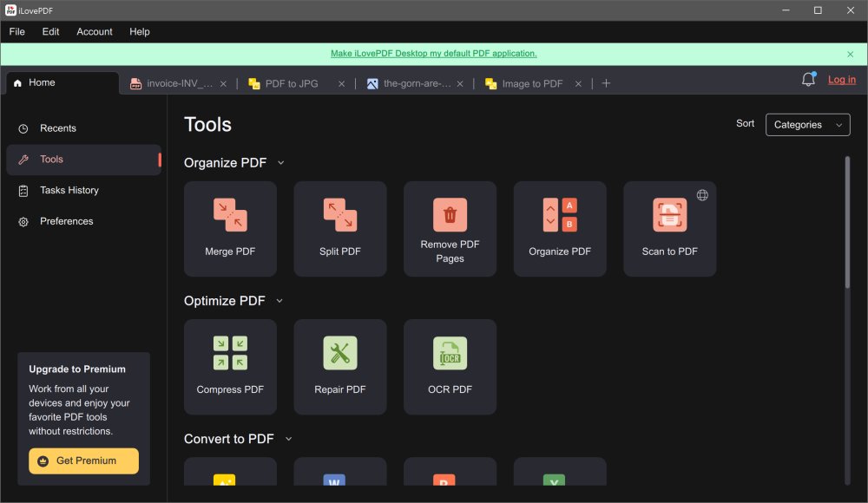Click the iLovePDF logo in title bar

pyautogui.click(x=10, y=10)
